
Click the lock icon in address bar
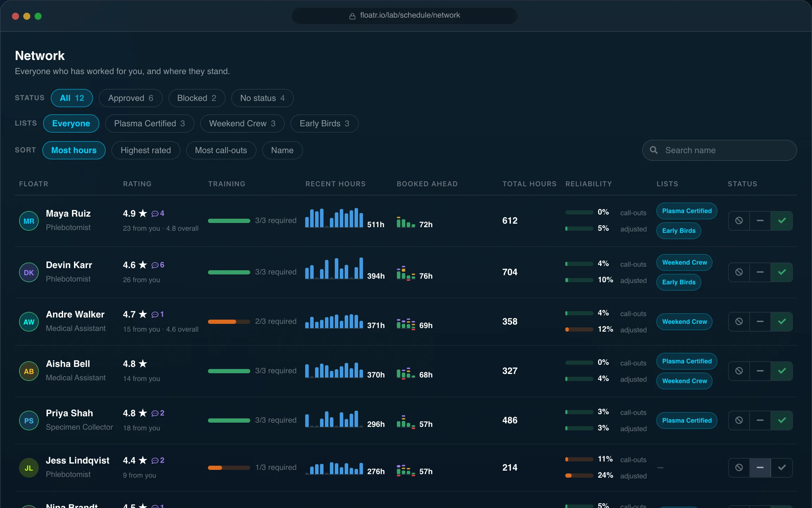pos(352,16)
